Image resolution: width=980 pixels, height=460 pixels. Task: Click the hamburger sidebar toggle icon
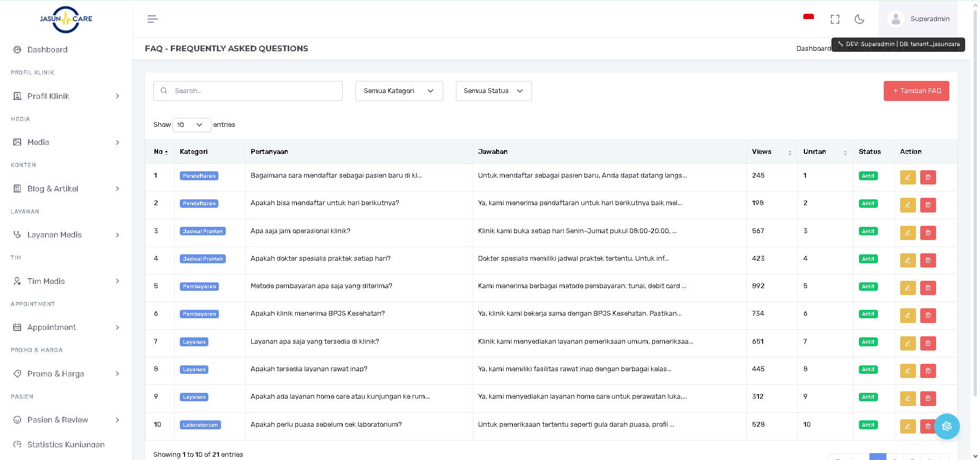coord(152,19)
